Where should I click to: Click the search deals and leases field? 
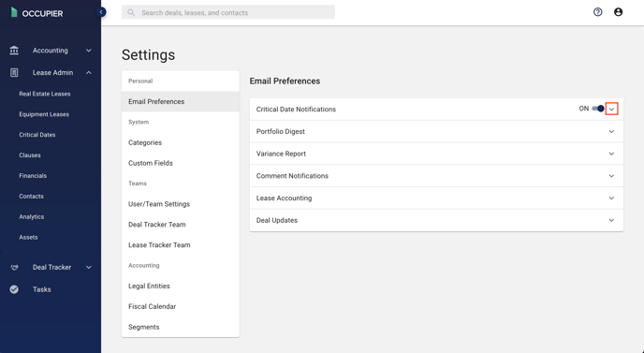228,12
